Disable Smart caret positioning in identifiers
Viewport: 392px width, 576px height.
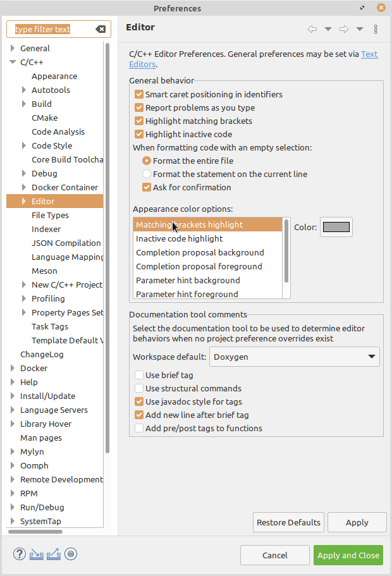(x=139, y=94)
